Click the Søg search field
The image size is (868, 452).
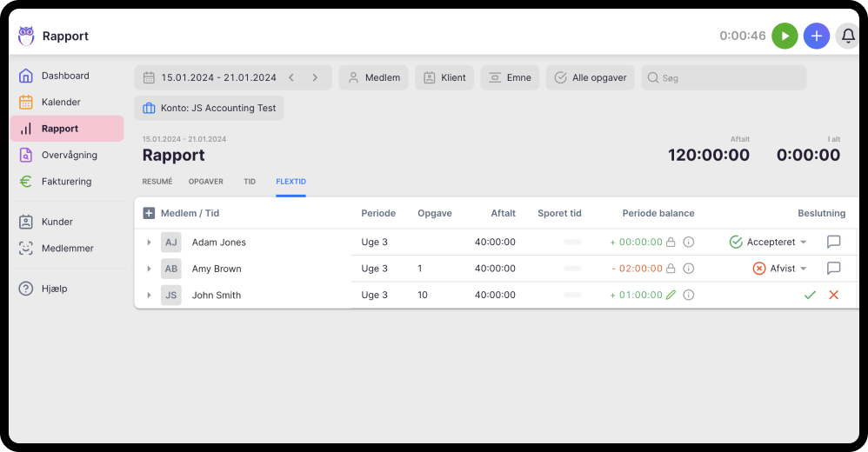(724, 77)
